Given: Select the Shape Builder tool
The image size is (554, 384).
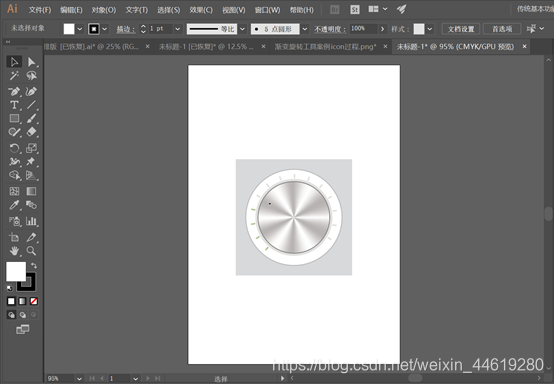Looking at the screenshot, I should 14,175.
